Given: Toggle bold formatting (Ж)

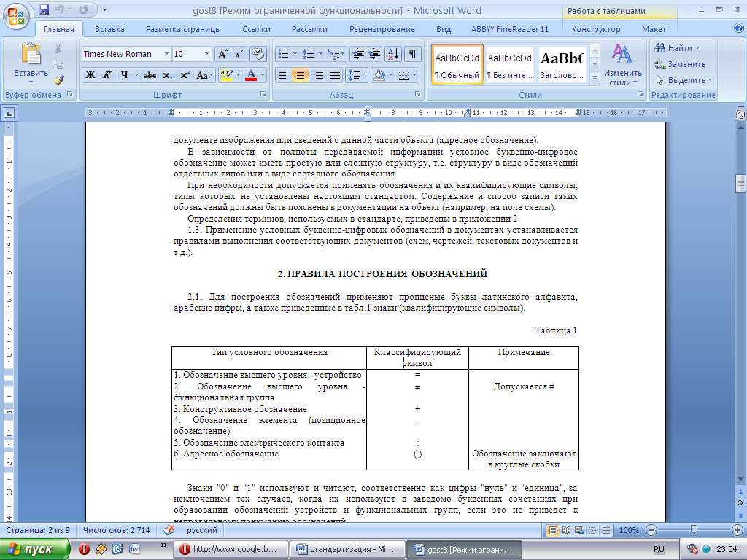Looking at the screenshot, I should coord(90,75).
